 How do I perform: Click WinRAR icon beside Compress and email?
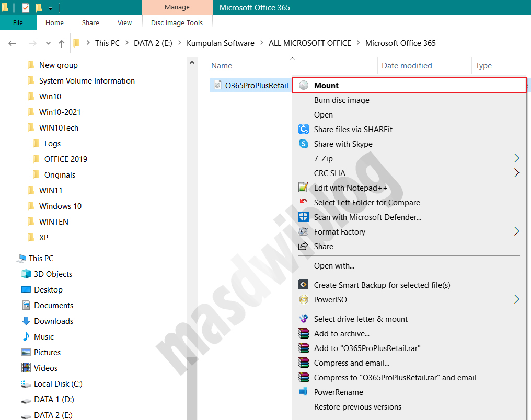click(x=304, y=363)
